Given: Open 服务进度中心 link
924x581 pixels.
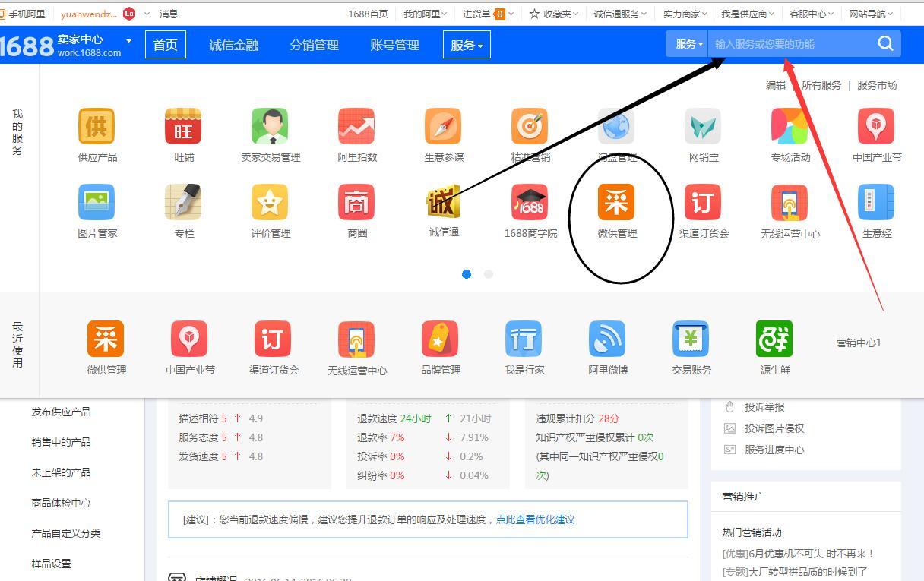Looking at the screenshot, I should click(774, 450).
